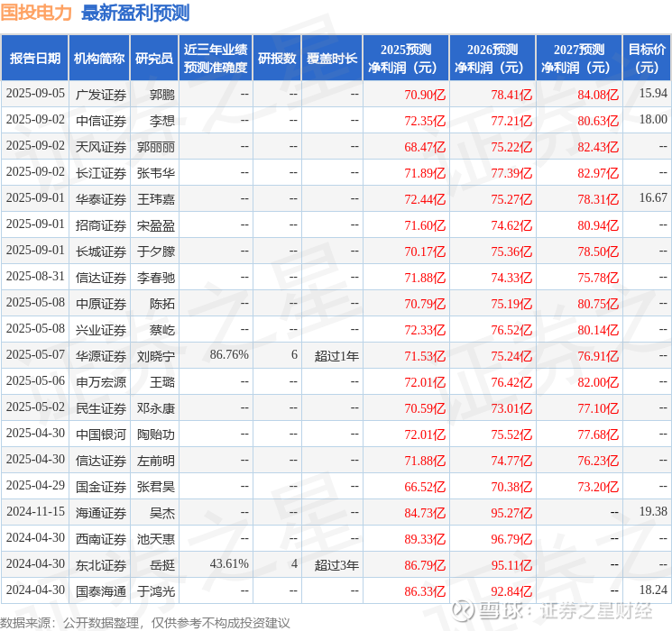This screenshot has width=672, height=631.
Task: Click the 2026预测净利润 column header
Action: click(492, 59)
